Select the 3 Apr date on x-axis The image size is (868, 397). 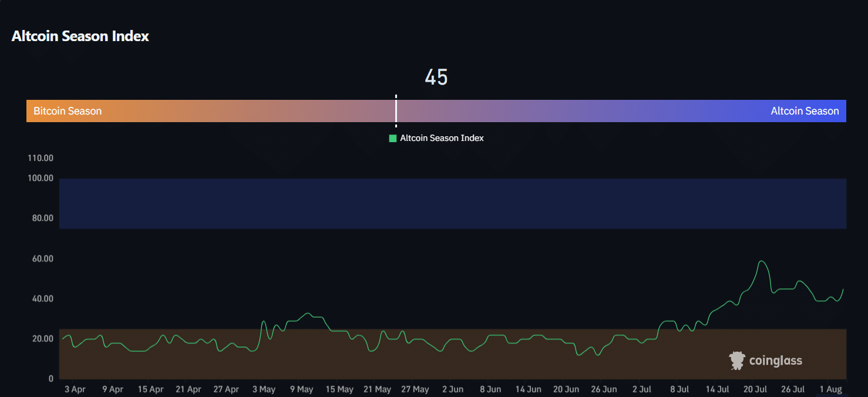click(x=75, y=389)
